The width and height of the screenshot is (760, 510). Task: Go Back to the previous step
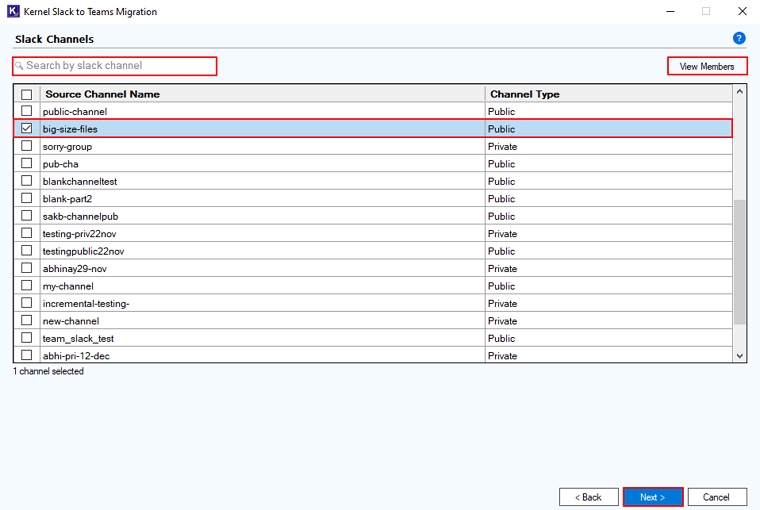tap(588, 497)
